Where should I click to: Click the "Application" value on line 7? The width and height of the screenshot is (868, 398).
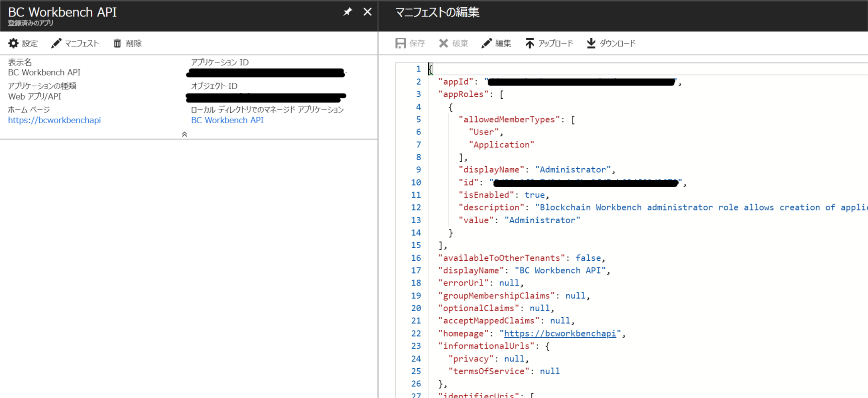point(502,145)
